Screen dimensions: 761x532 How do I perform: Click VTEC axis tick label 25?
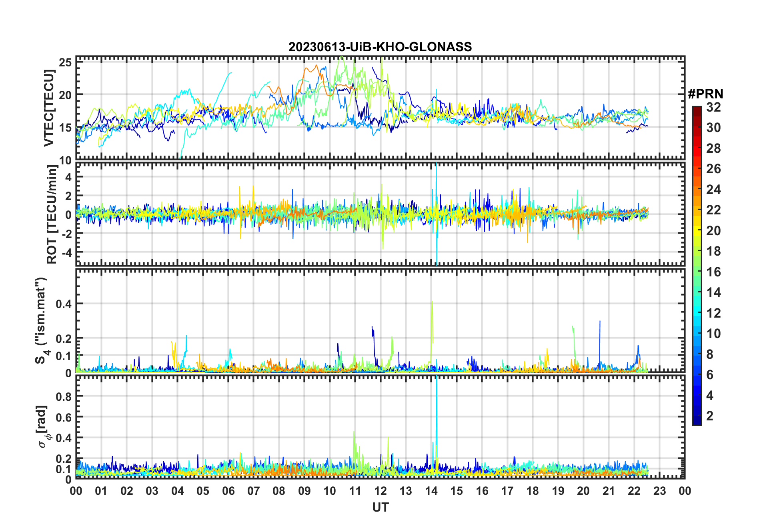(x=66, y=62)
